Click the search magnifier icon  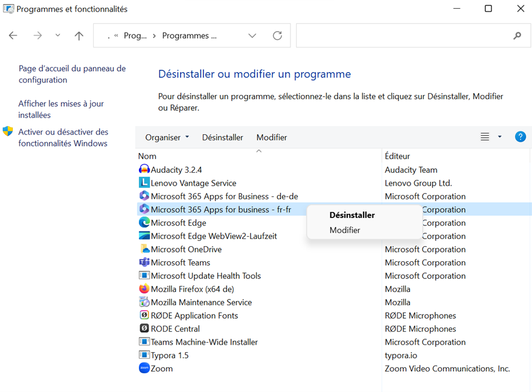pos(517,35)
